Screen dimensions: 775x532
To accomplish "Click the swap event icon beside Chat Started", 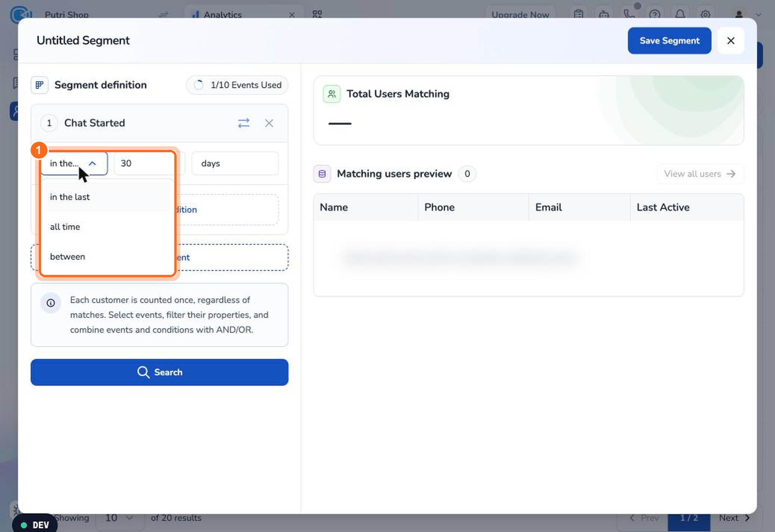I will 243,123.
